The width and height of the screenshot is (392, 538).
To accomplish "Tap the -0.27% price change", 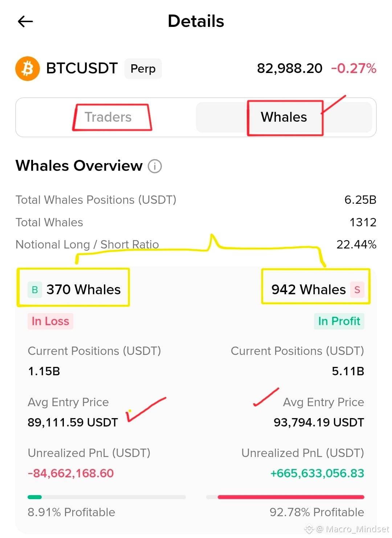I will (354, 68).
